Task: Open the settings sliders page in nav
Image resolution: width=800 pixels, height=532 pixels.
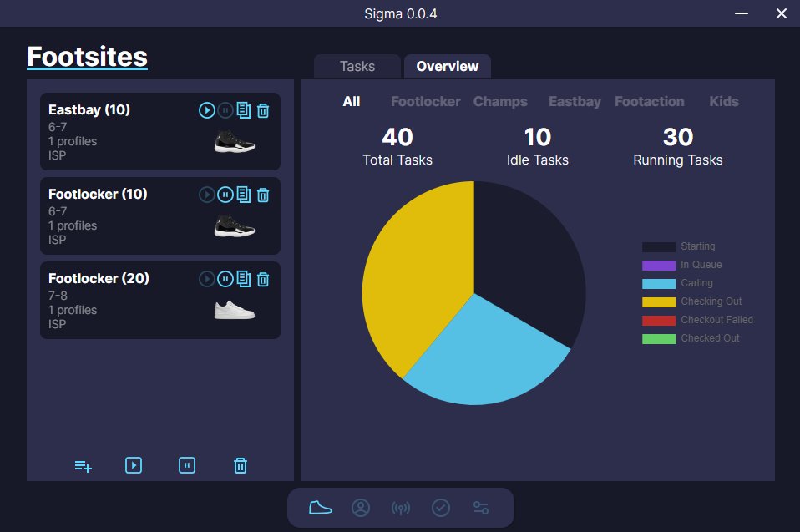Action: [x=481, y=508]
